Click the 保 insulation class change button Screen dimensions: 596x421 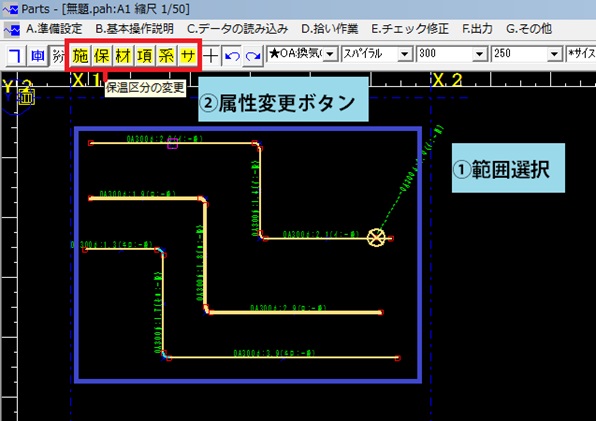point(102,56)
